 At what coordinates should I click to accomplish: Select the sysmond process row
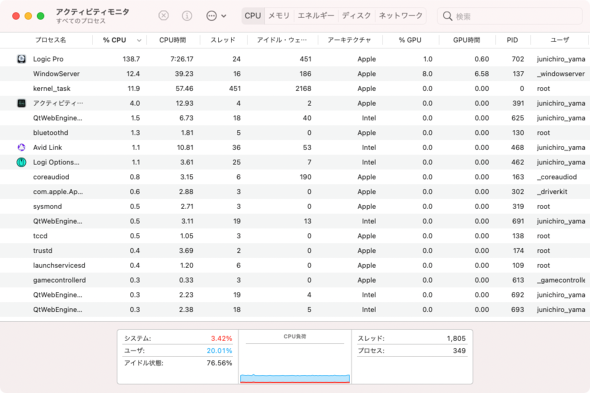click(x=295, y=206)
